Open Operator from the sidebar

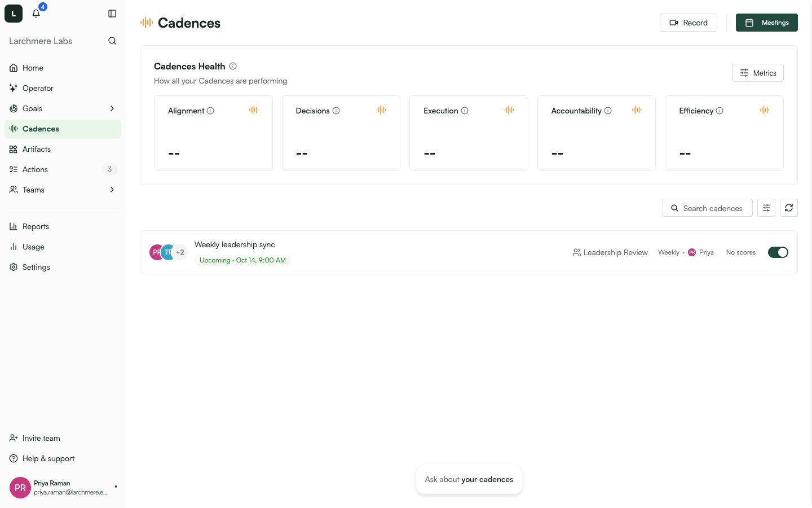coord(63,88)
